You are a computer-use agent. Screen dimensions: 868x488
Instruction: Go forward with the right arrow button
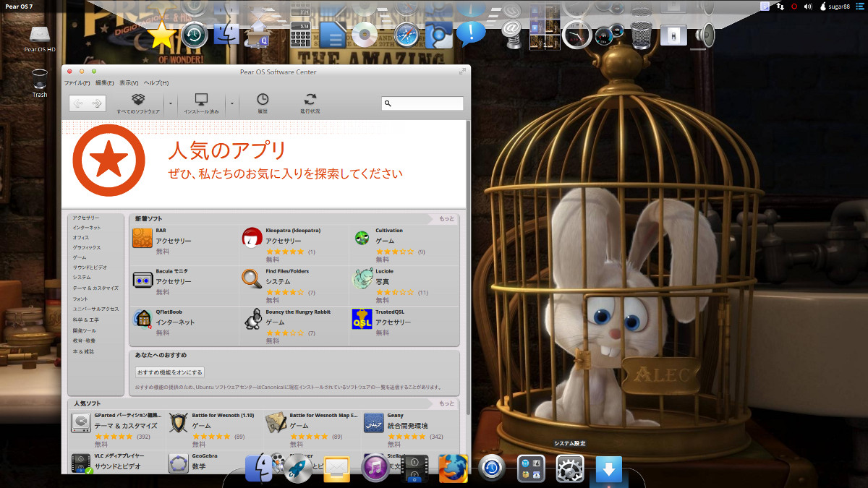point(97,103)
